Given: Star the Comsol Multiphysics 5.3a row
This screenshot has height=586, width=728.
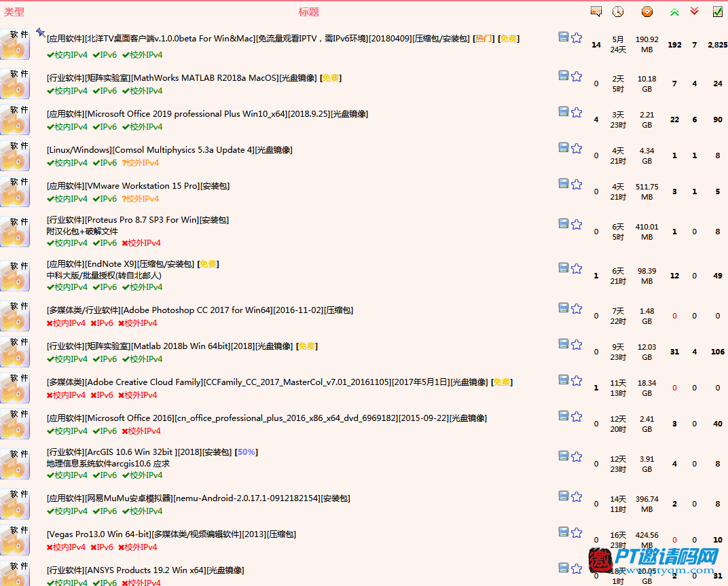Looking at the screenshot, I should tap(577, 148).
